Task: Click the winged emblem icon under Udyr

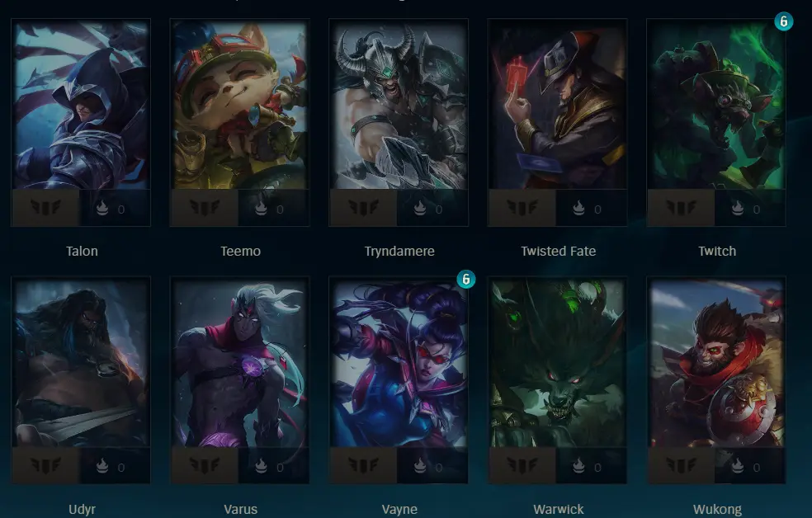Action: pos(46,466)
